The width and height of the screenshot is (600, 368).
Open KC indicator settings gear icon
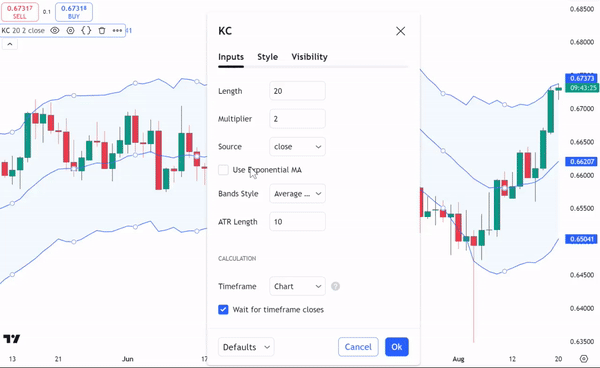coord(70,30)
